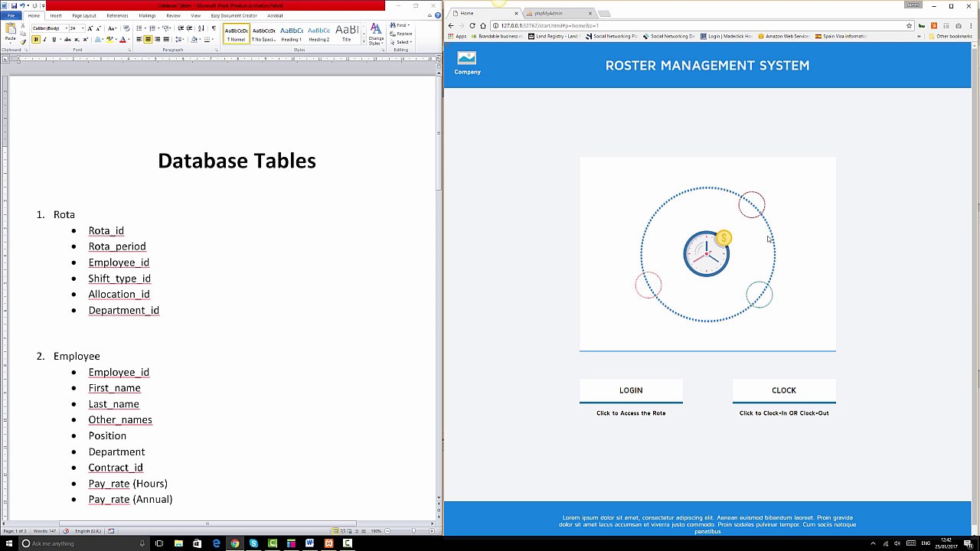980x551 pixels.
Task: Apply the Heading 1 style
Action: pos(291,34)
